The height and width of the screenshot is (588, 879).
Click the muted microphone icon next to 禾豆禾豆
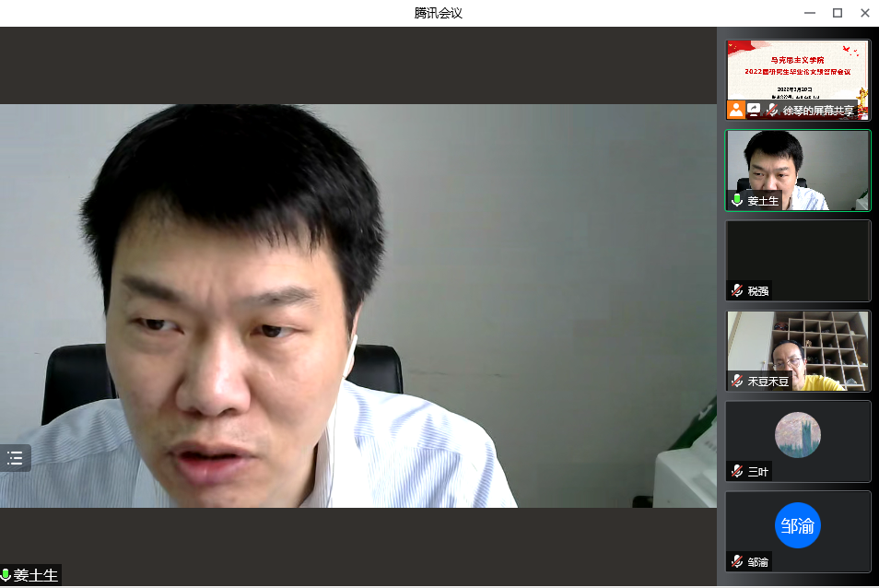point(737,381)
